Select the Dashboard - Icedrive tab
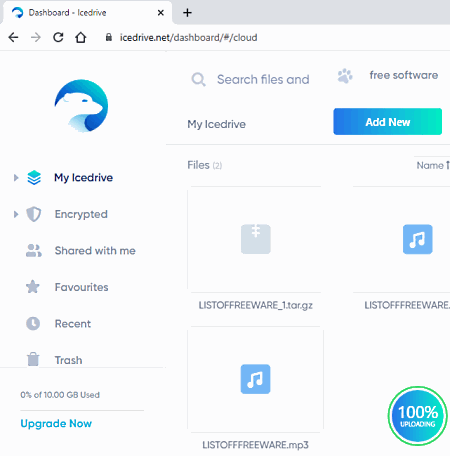450x456 pixels. (x=87, y=13)
